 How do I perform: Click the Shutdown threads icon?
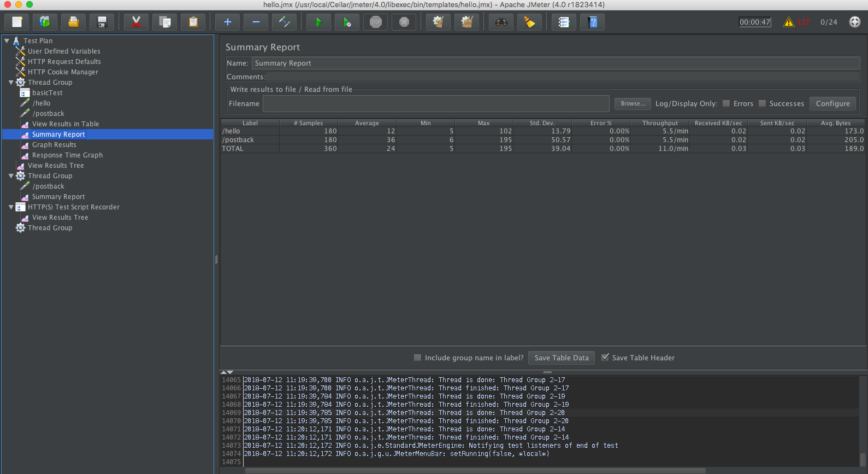(404, 22)
